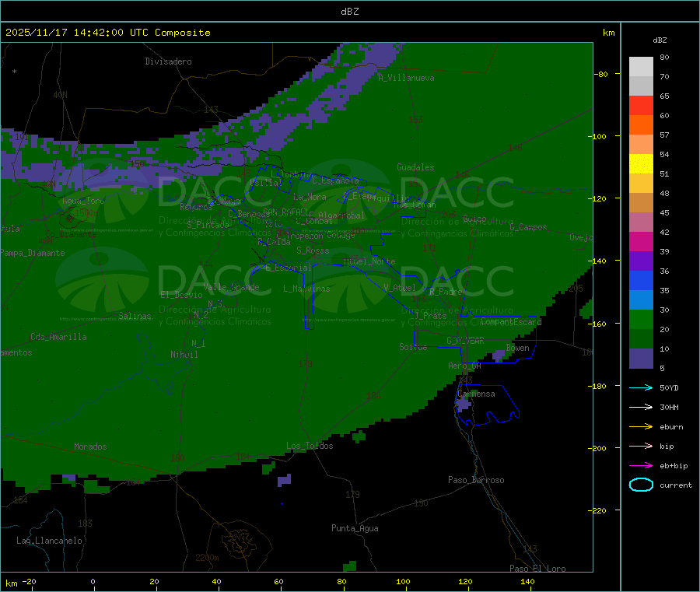Click the 'Guadales' map label
Viewport: 700px width, 592px height.
(x=415, y=167)
